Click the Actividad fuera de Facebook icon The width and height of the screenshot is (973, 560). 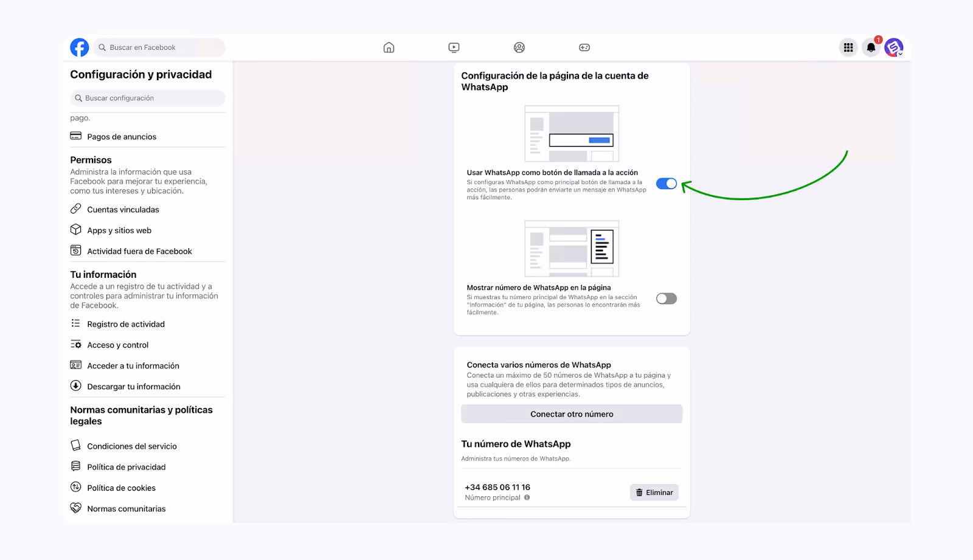coord(76,251)
